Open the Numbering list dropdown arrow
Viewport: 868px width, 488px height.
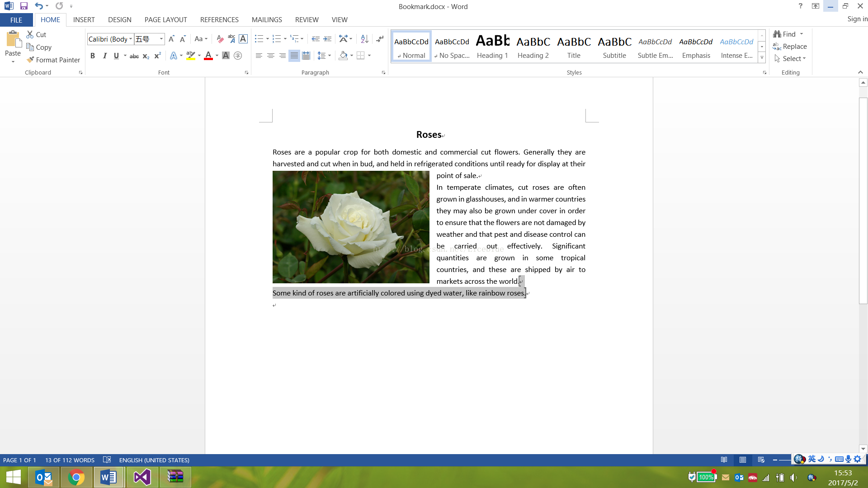(285, 39)
